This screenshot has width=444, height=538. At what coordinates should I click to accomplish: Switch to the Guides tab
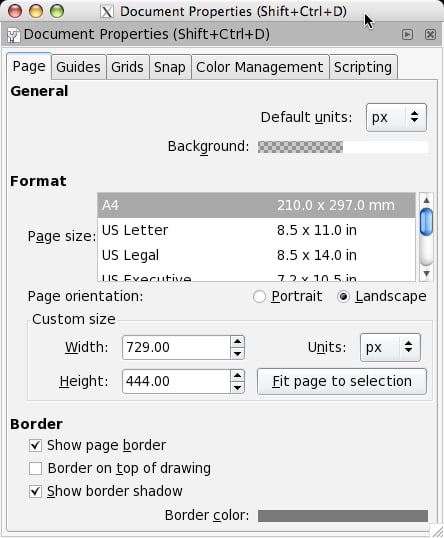point(79,67)
